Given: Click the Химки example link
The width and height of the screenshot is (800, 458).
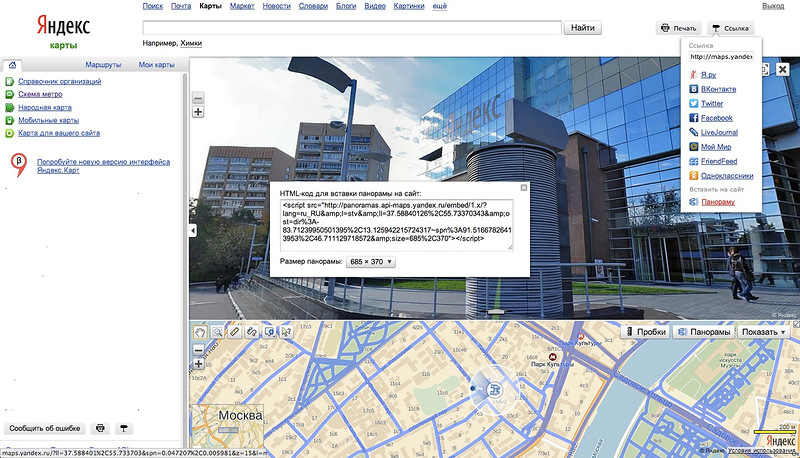Looking at the screenshot, I should pyautogui.click(x=191, y=43).
